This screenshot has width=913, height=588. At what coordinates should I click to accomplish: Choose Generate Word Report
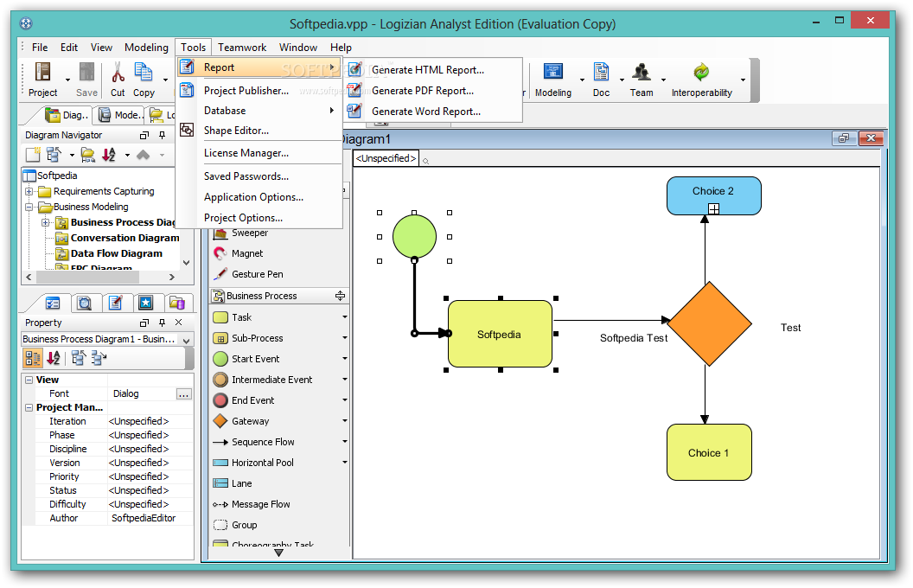pyautogui.click(x=432, y=112)
